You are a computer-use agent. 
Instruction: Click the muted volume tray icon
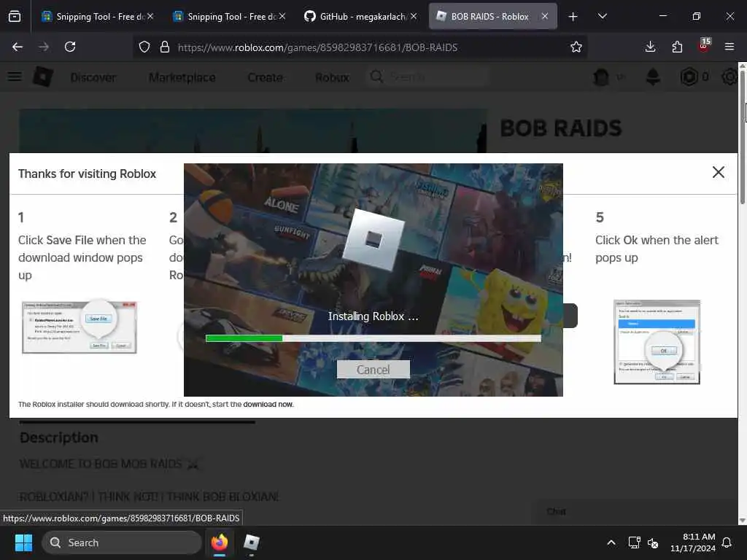coord(653,542)
